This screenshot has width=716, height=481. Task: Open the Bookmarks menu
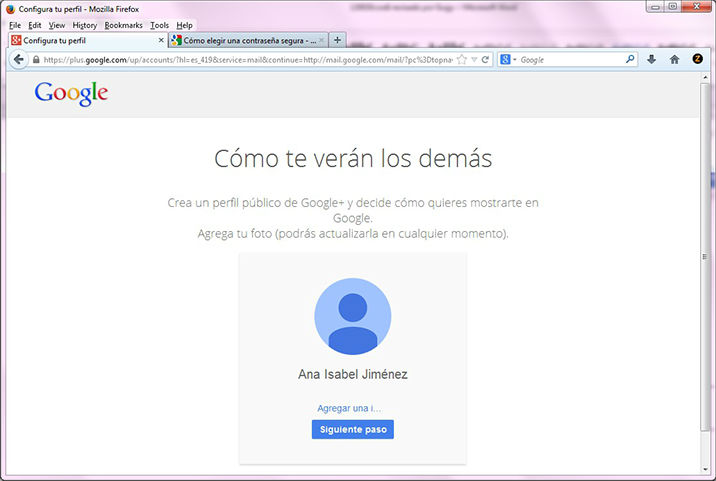pyautogui.click(x=123, y=25)
